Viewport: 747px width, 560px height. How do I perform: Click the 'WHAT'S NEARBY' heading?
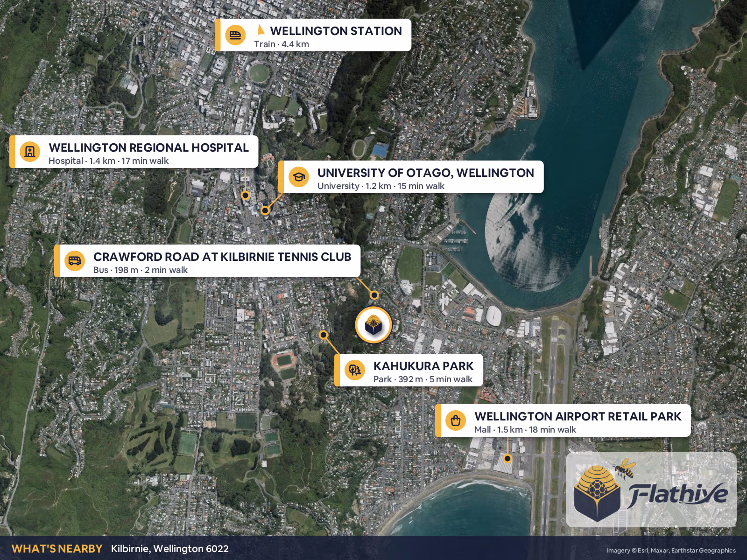[x=57, y=549]
